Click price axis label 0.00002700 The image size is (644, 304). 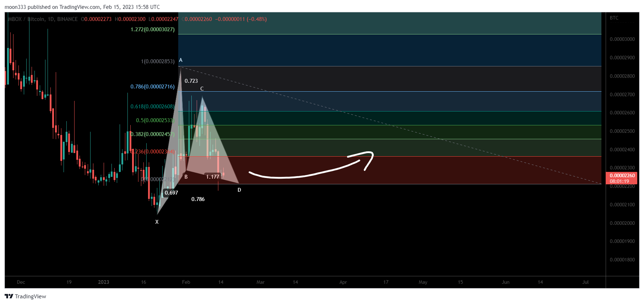(622, 94)
